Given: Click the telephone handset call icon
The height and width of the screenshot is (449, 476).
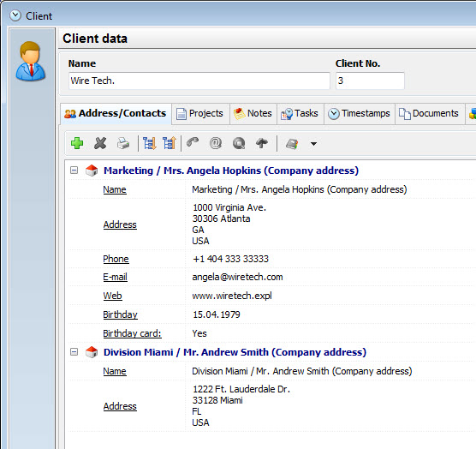Looking at the screenshot, I should (193, 142).
